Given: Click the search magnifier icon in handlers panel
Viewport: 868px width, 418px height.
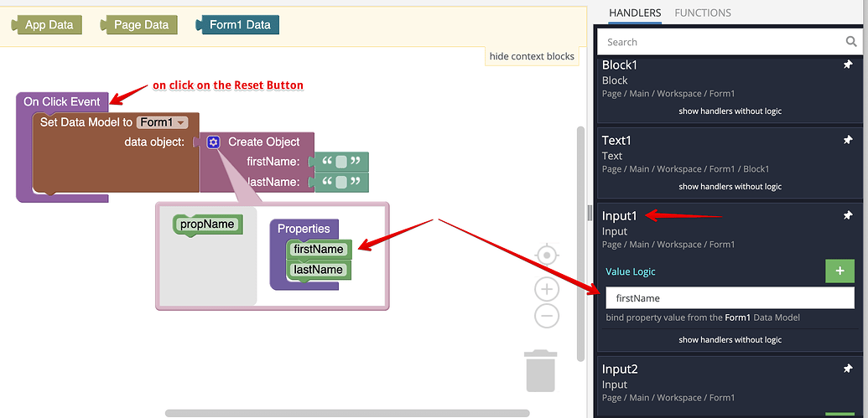Looking at the screenshot, I should (x=851, y=42).
